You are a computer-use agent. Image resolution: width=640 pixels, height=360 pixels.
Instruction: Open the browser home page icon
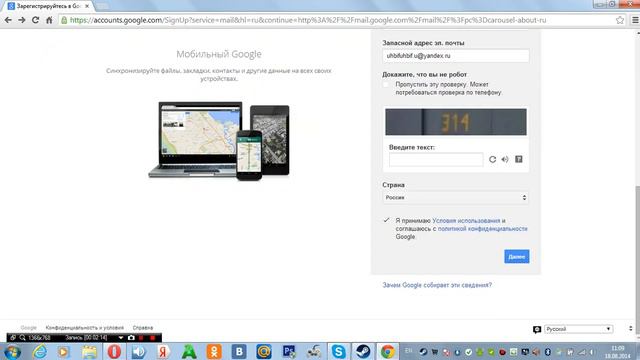pyautogui.click(x=49, y=20)
